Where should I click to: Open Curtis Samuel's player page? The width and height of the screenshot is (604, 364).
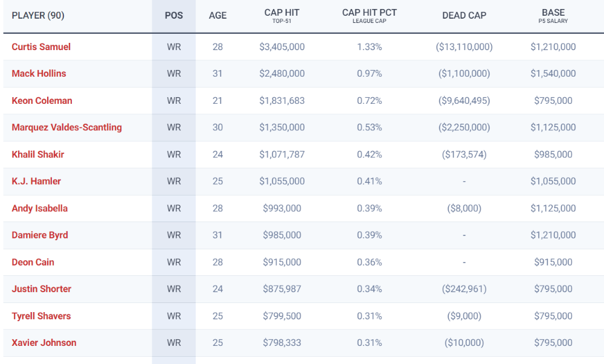41,47
